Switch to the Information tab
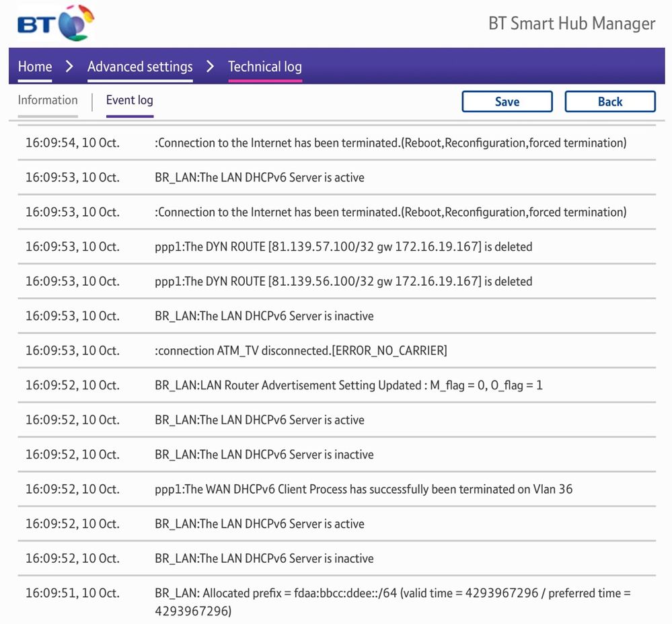Viewport: 672px width, 624px height. [x=48, y=100]
